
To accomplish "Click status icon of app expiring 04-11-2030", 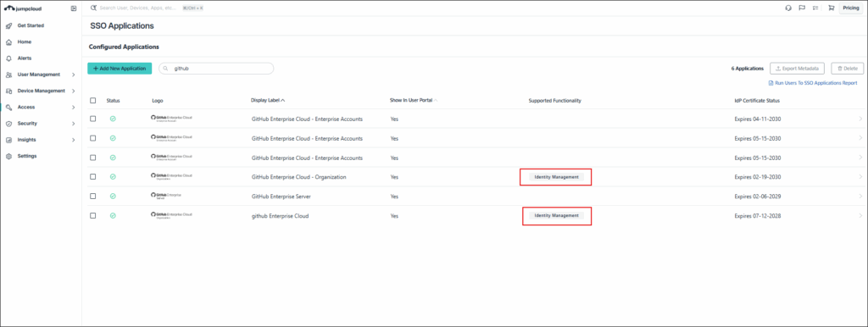I will [x=113, y=119].
